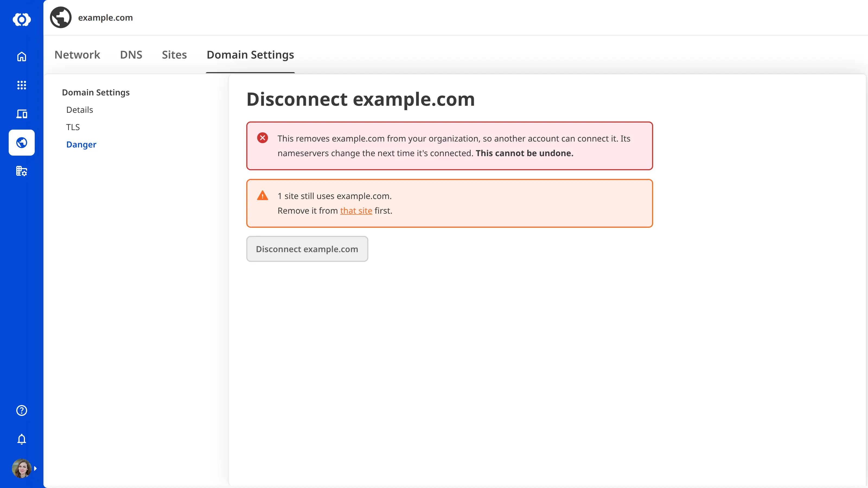The image size is (868, 488).
Task: Select the domains globe sidebar icon
Action: [x=22, y=142]
